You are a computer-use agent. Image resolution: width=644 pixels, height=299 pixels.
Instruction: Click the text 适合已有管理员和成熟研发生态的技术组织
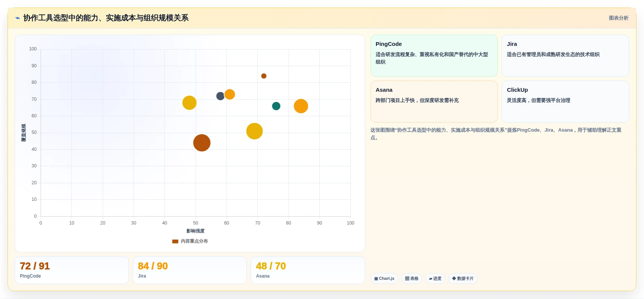[553, 55]
